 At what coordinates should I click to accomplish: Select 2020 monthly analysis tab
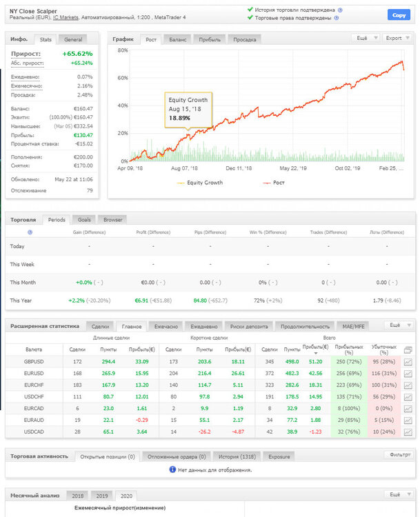coord(126,496)
